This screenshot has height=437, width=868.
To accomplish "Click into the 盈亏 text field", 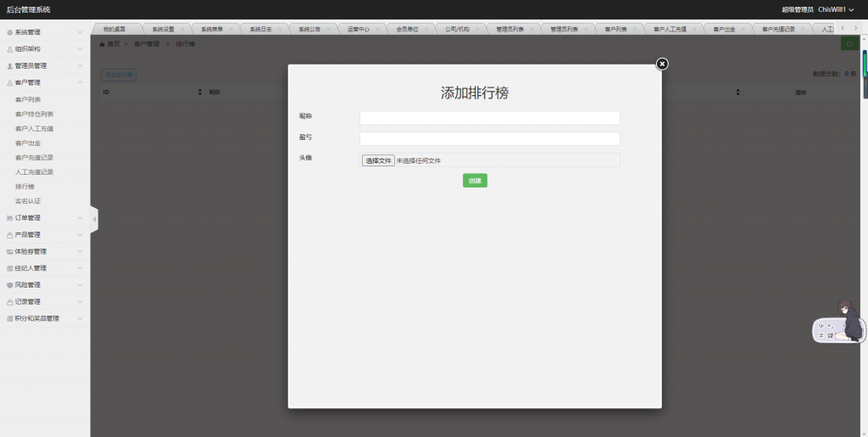I will click(x=489, y=138).
